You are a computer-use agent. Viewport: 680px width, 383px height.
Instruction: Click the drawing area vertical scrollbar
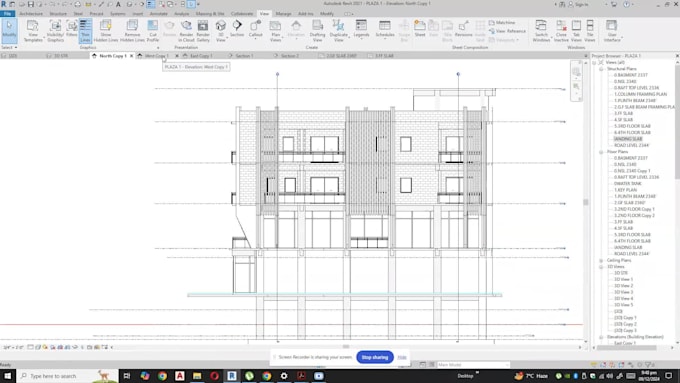(x=585, y=202)
